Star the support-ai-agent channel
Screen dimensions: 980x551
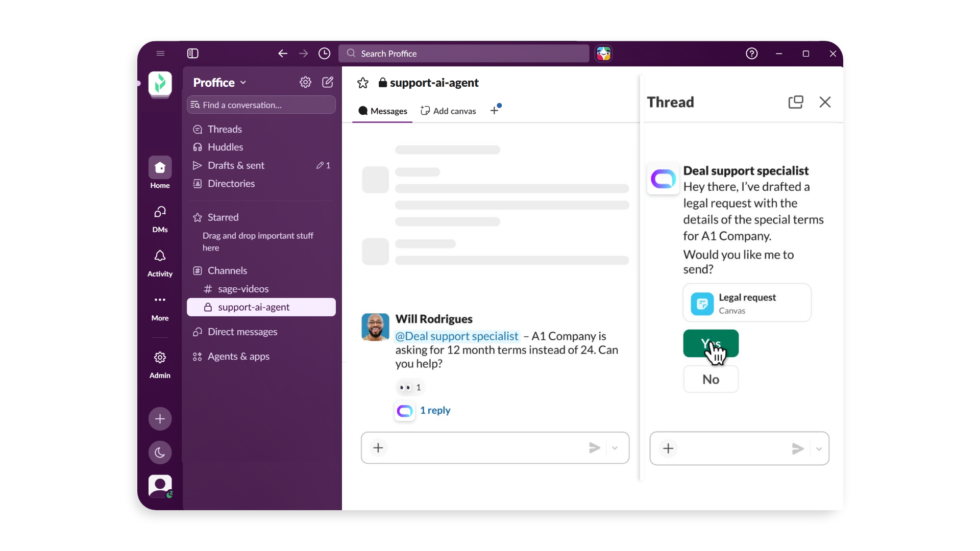[x=363, y=83]
